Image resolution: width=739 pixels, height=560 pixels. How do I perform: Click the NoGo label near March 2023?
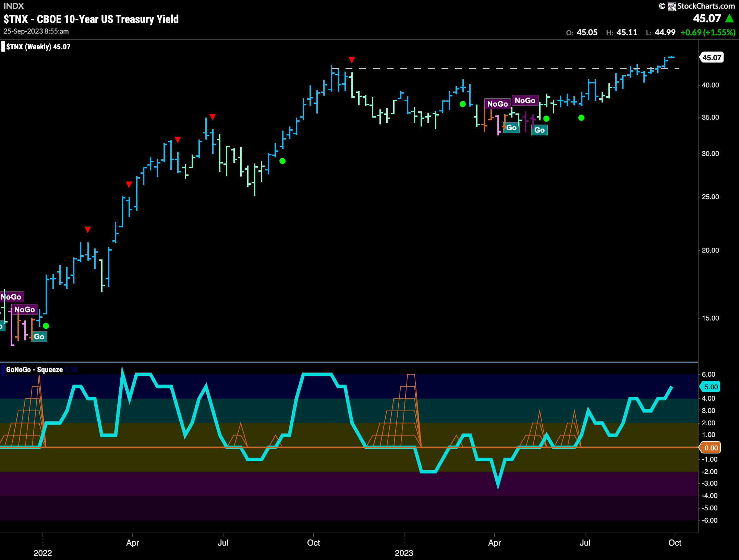tap(497, 104)
